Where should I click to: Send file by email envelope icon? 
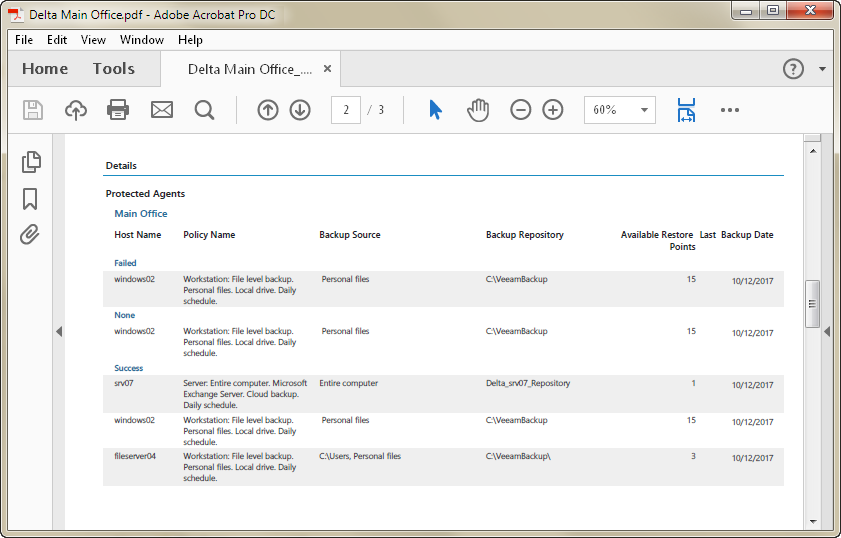pos(162,110)
